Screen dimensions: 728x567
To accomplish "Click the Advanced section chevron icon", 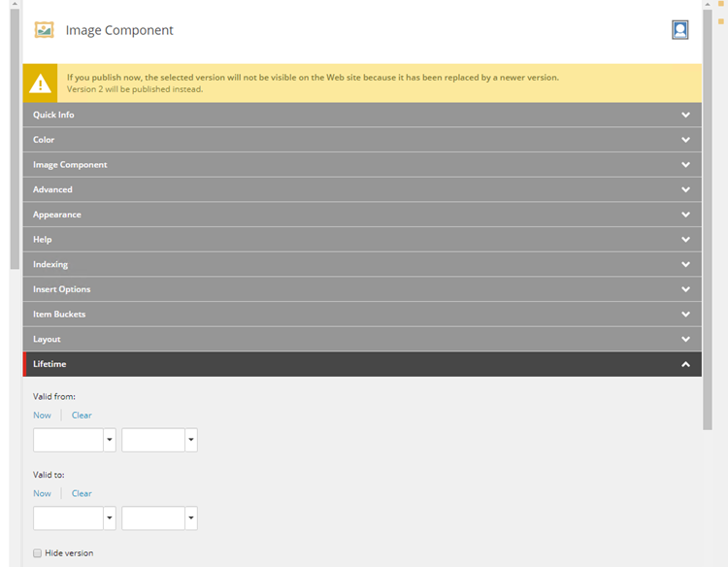I will click(x=685, y=189).
